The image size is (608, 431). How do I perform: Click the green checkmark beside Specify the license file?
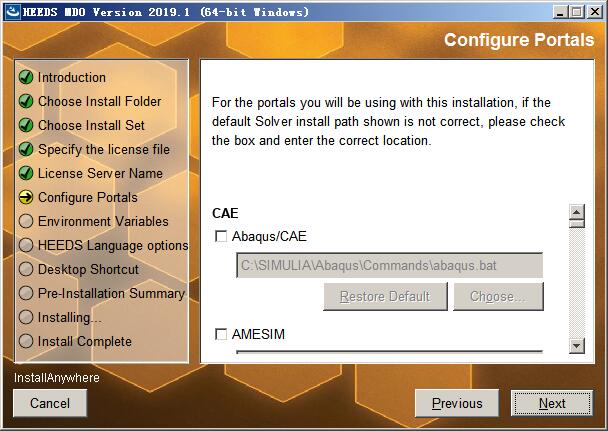[x=26, y=149]
